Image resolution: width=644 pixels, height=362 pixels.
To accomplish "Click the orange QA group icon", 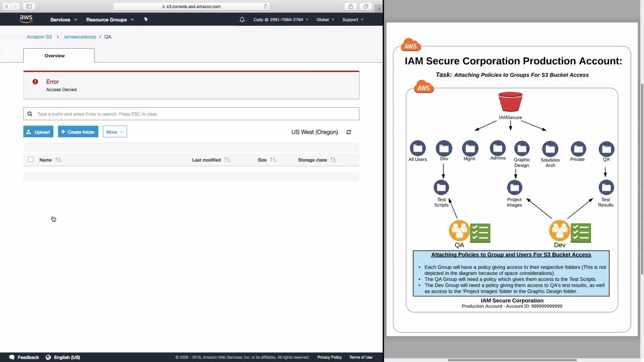I will (x=459, y=231).
